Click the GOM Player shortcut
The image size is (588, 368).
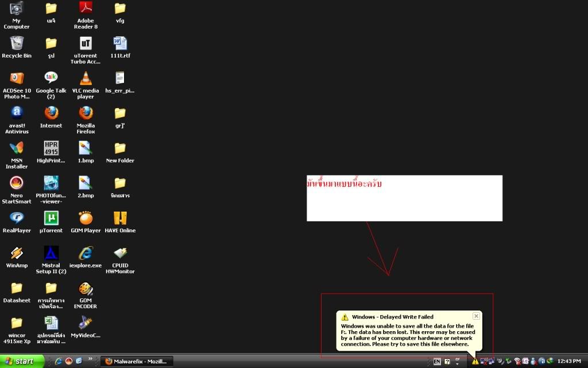86,218
